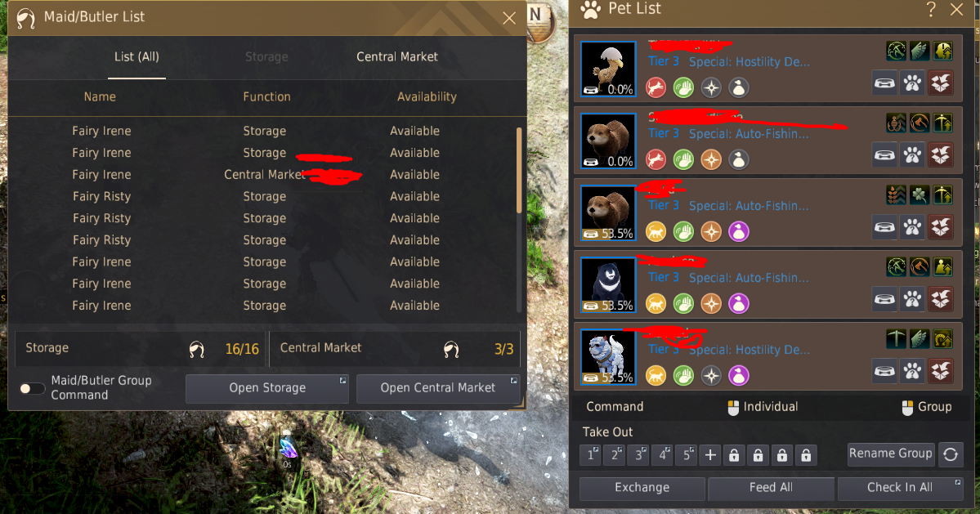This screenshot has width=980, height=514.
Task: Click the first locked pet group slot
Action: click(734, 455)
